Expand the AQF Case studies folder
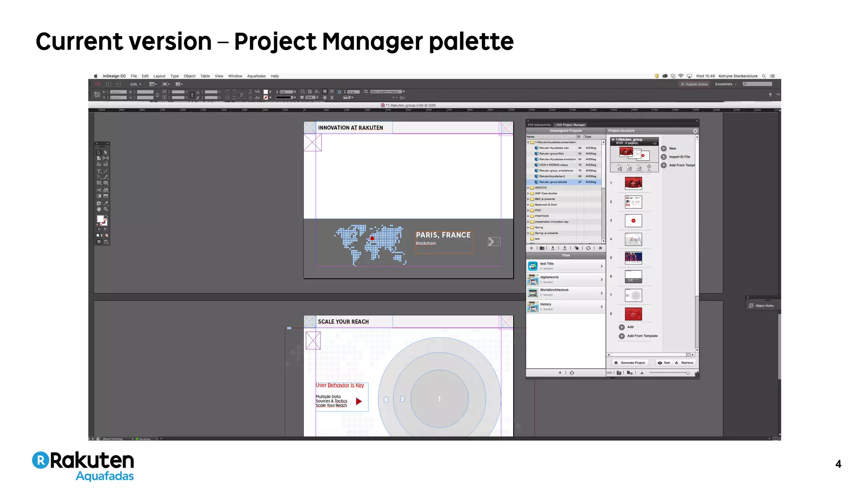The image size is (868, 488). [528, 193]
